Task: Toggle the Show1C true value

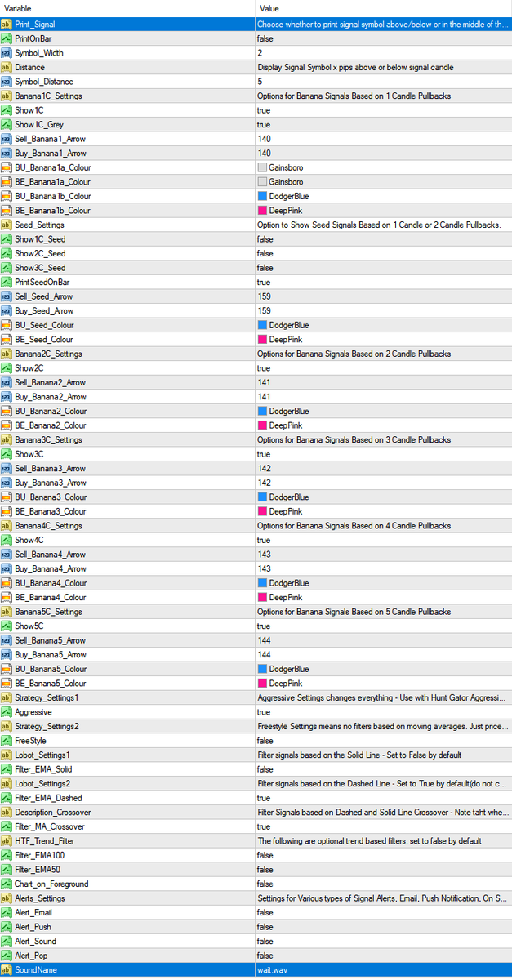Action: (x=264, y=110)
